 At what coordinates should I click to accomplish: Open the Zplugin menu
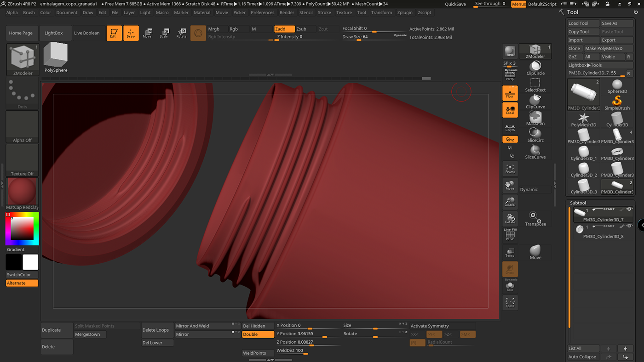point(405,12)
